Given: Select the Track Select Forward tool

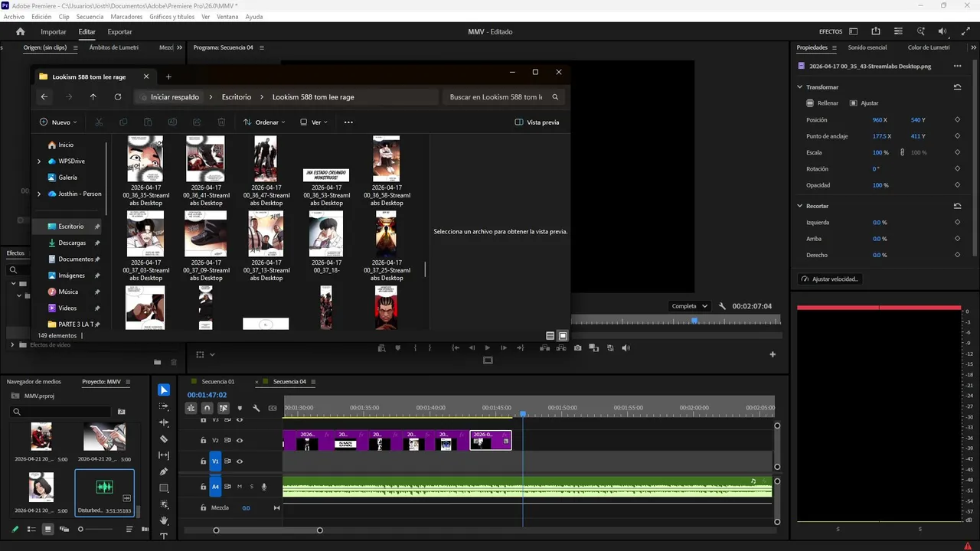Looking at the screenshot, I should pos(164,406).
